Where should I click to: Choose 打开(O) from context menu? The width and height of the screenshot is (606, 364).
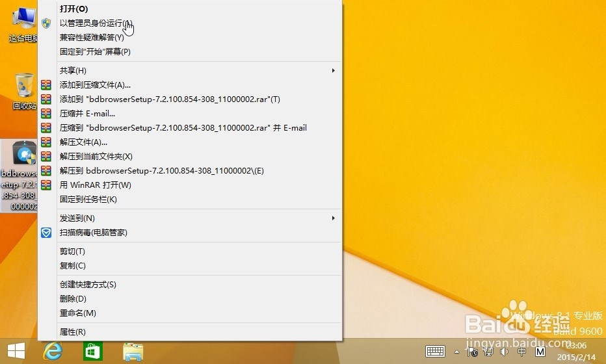tap(190, 9)
